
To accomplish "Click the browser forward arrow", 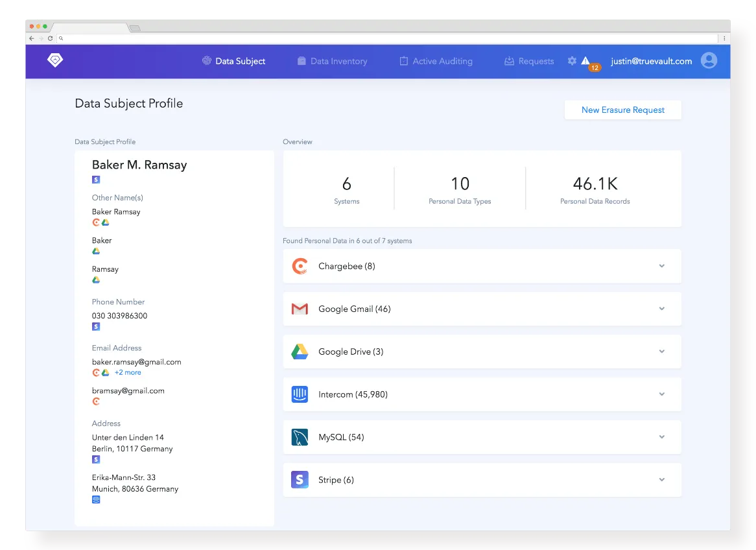I will tap(41, 38).
